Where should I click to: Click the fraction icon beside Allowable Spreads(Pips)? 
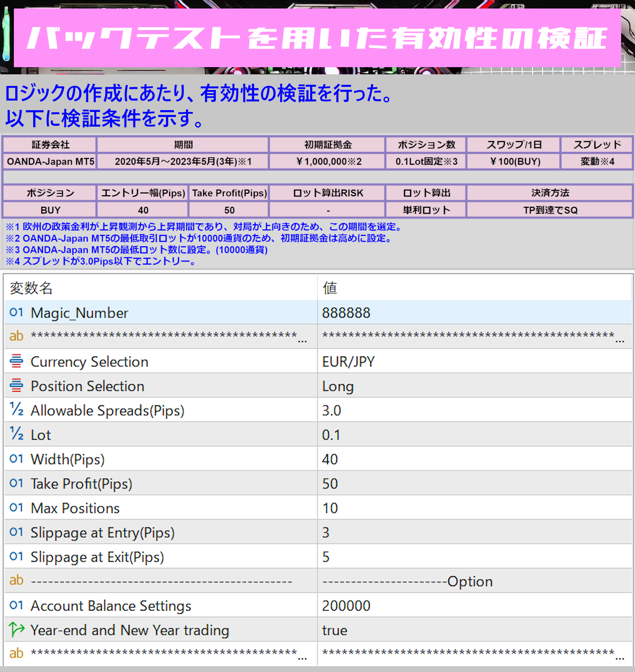[16, 410]
